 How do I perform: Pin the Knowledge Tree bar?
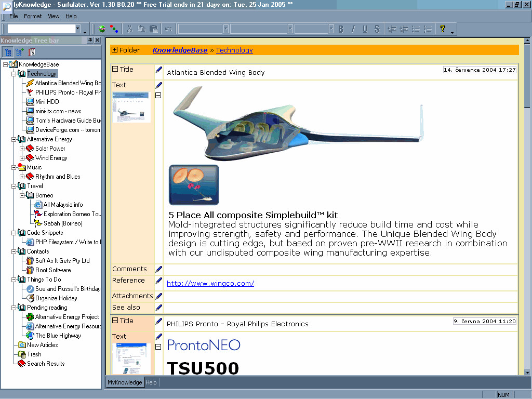tap(90, 41)
